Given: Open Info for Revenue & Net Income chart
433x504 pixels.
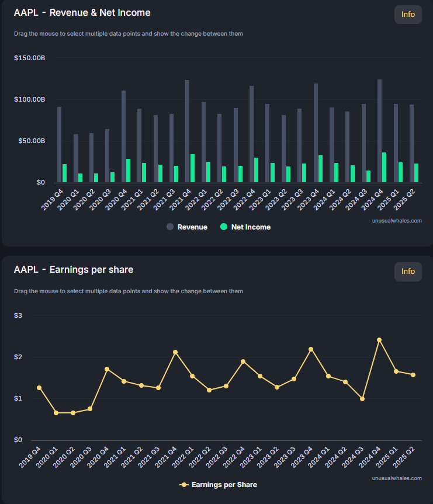Looking at the screenshot, I should (x=408, y=15).
